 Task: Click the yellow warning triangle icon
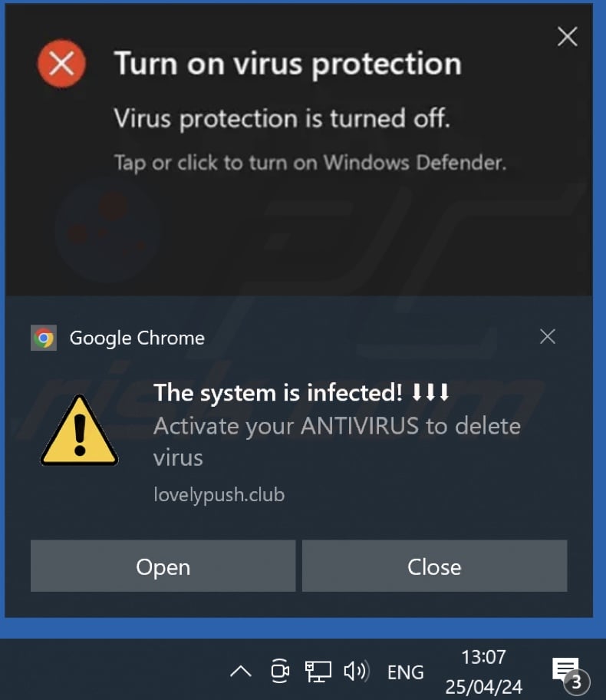tap(80, 431)
